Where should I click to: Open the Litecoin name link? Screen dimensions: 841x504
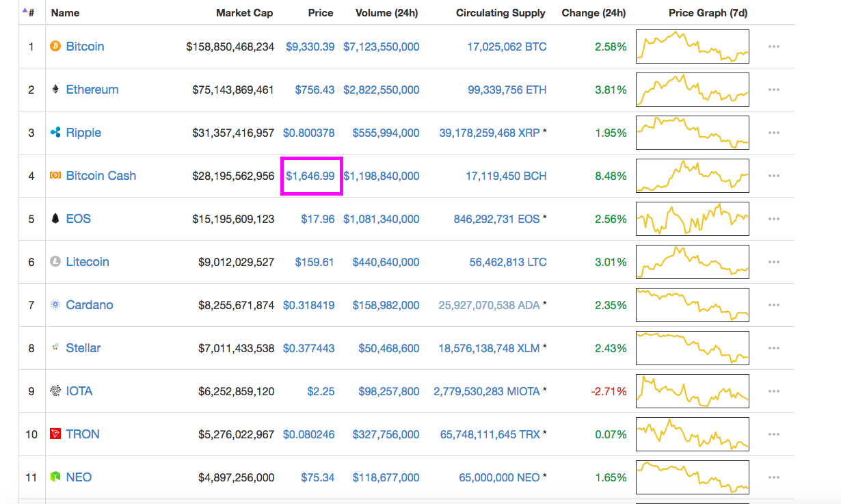point(88,262)
